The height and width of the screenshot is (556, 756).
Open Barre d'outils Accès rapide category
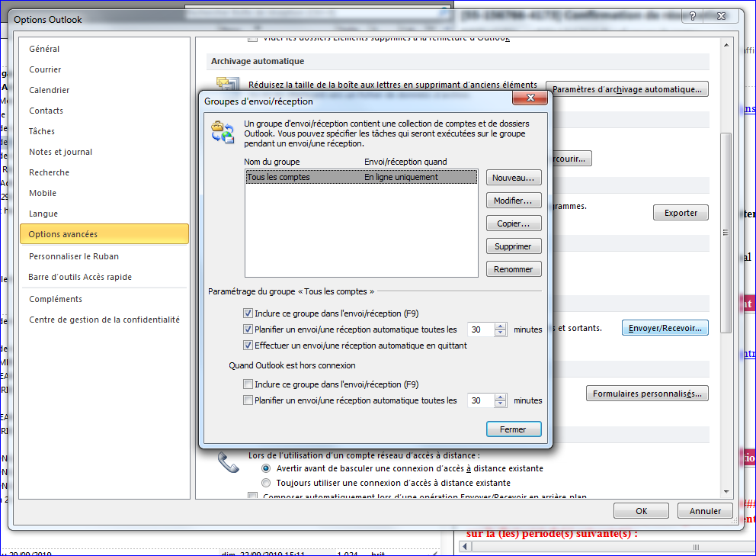pos(104,277)
